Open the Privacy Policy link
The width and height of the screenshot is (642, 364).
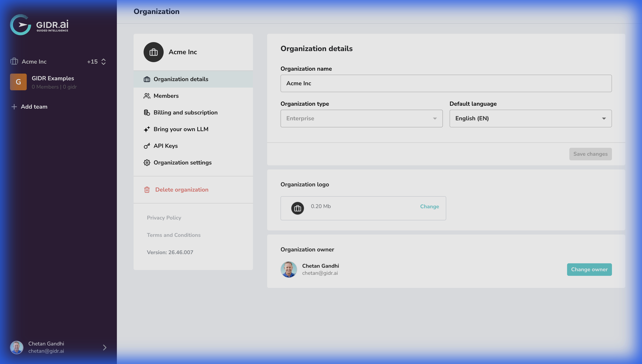(x=164, y=218)
